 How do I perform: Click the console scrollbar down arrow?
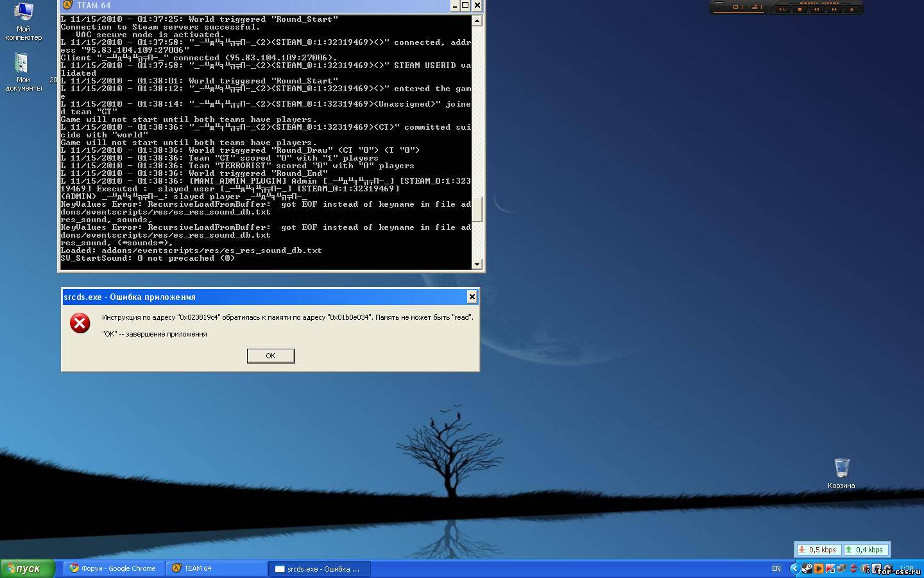pos(477,264)
